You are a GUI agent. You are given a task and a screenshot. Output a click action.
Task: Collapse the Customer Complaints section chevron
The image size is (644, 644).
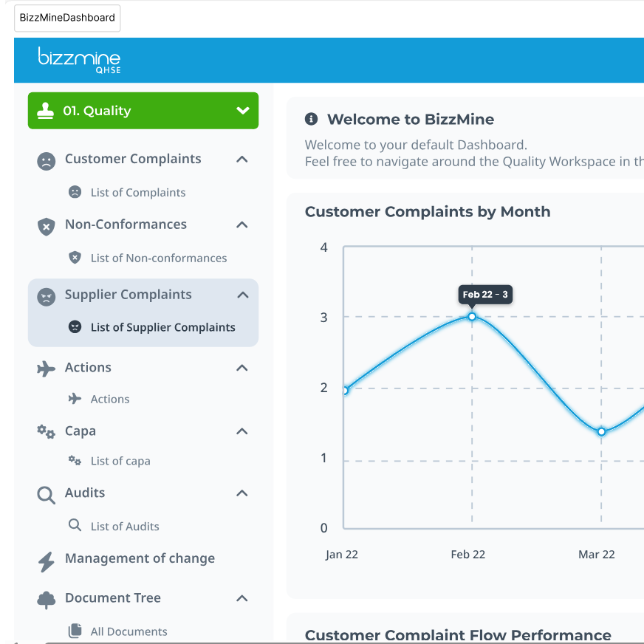242,160
